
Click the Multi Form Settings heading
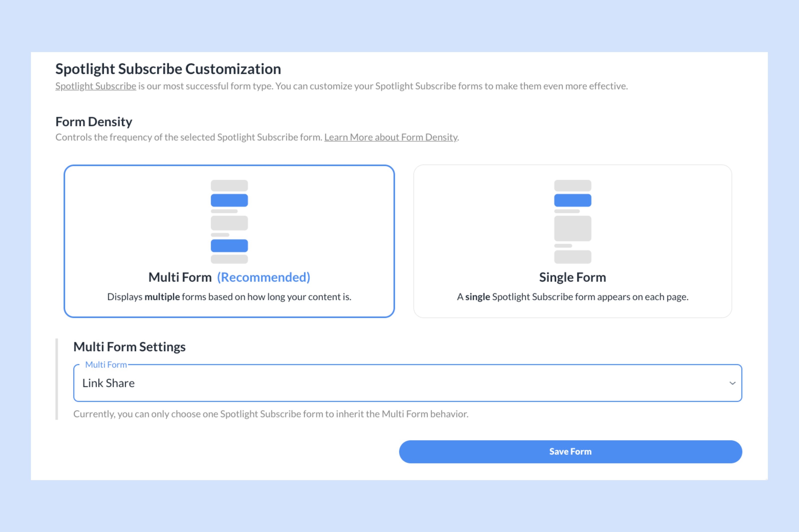coord(129,346)
